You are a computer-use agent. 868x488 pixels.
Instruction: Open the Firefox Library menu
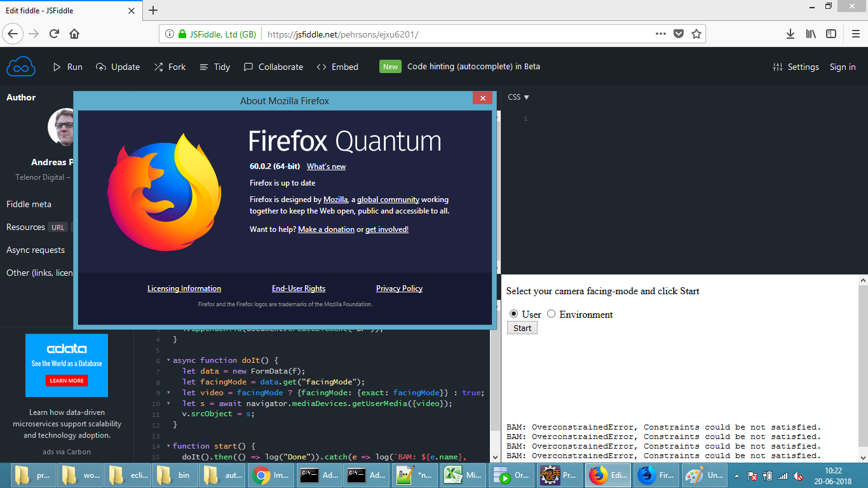811,34
